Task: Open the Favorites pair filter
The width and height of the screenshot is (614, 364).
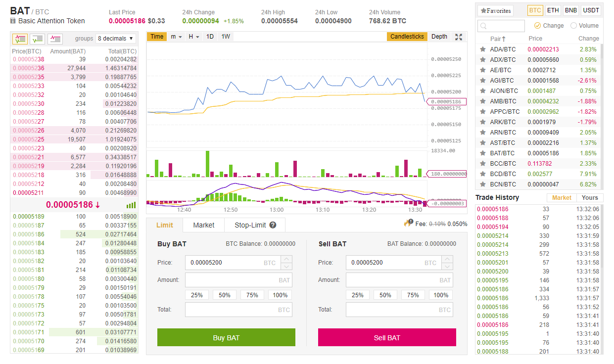Action: pyautogui.click(x=495, y=10)
